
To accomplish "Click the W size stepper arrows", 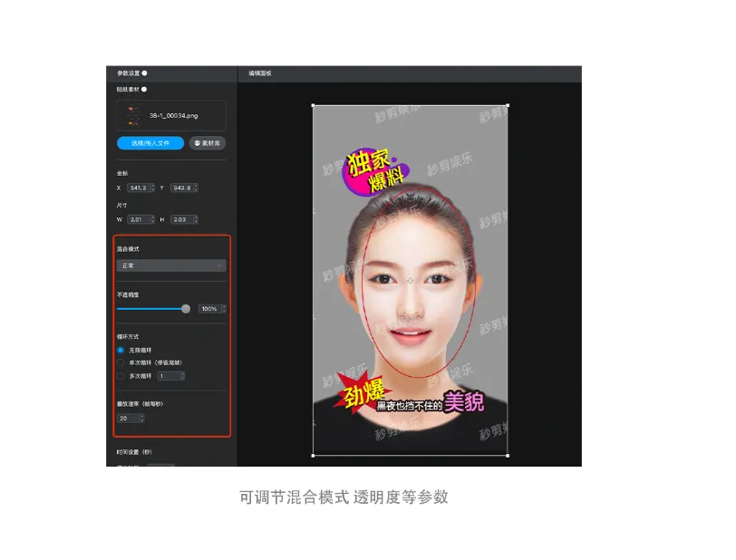I will tap(152, 219).
